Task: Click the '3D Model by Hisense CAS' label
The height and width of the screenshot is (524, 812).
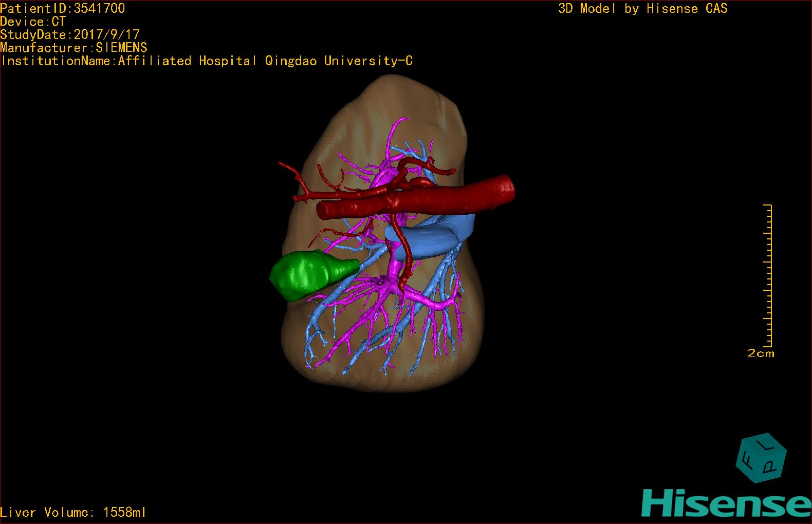Action: 643,9
